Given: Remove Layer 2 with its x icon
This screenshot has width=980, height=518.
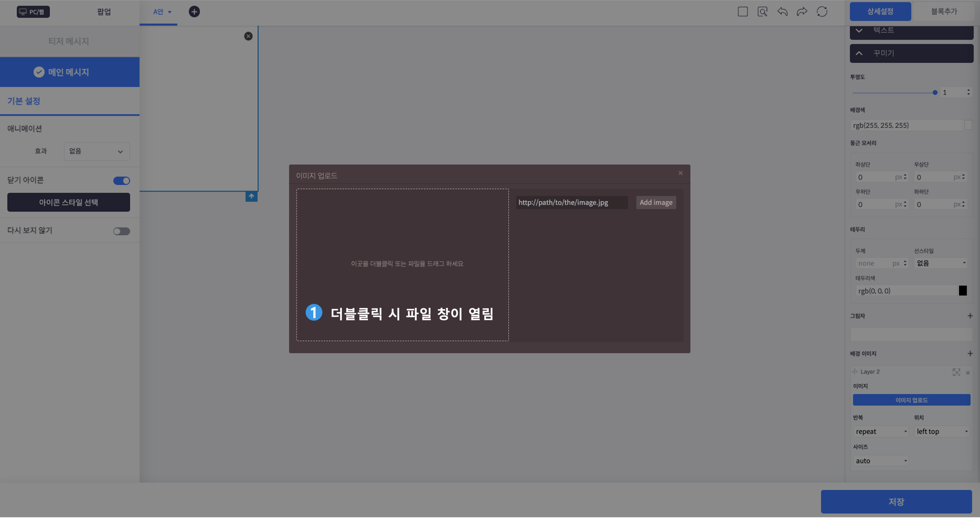Looking at the screenshot, I should click(968, 373).
